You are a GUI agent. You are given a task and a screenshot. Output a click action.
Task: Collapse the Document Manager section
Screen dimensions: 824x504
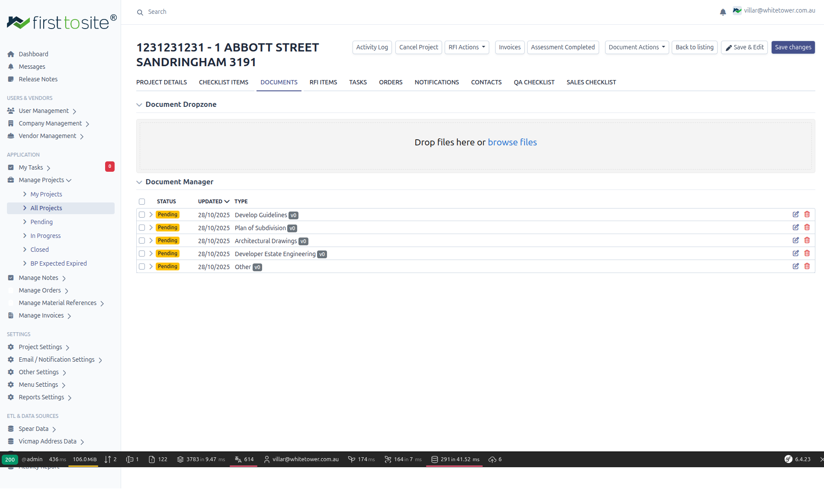(139, 182)
